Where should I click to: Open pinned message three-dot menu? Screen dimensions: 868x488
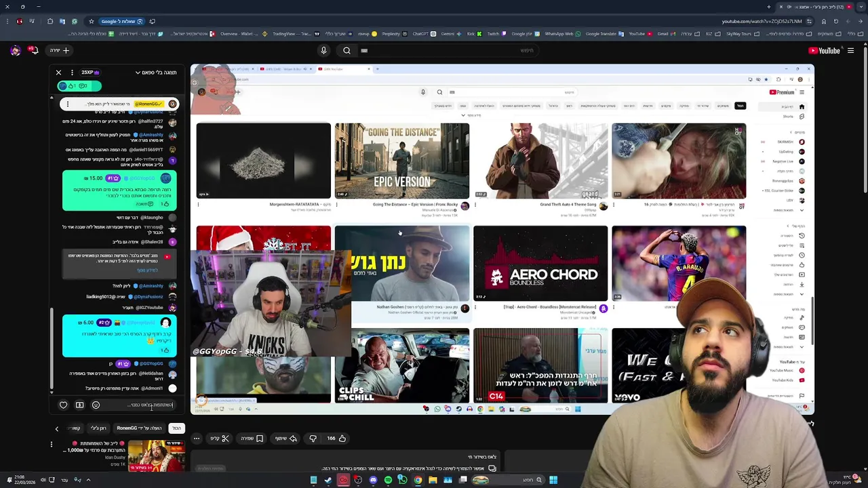[x=67, y=104]
